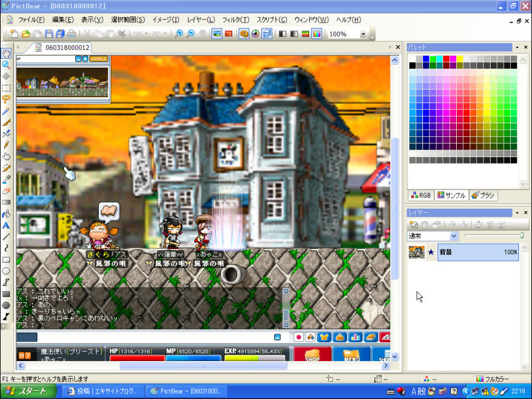Select the Pencil tool

click(x=6, y=145)
